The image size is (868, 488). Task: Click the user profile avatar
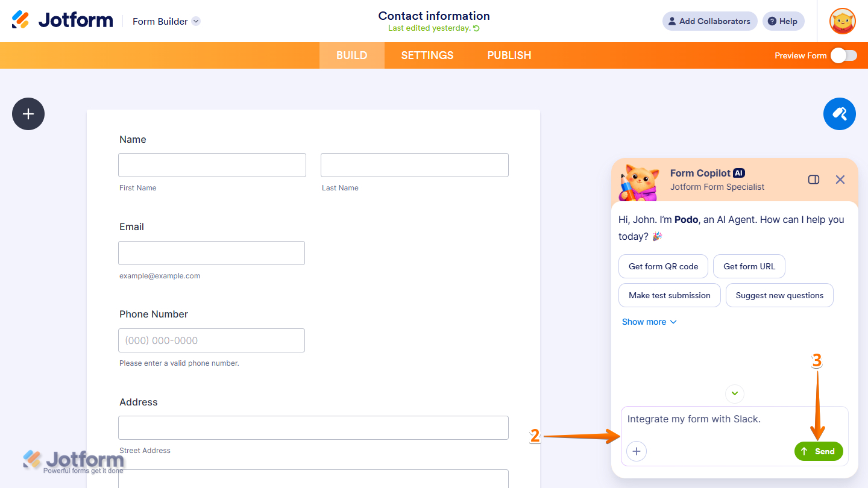tap(842, 20)
